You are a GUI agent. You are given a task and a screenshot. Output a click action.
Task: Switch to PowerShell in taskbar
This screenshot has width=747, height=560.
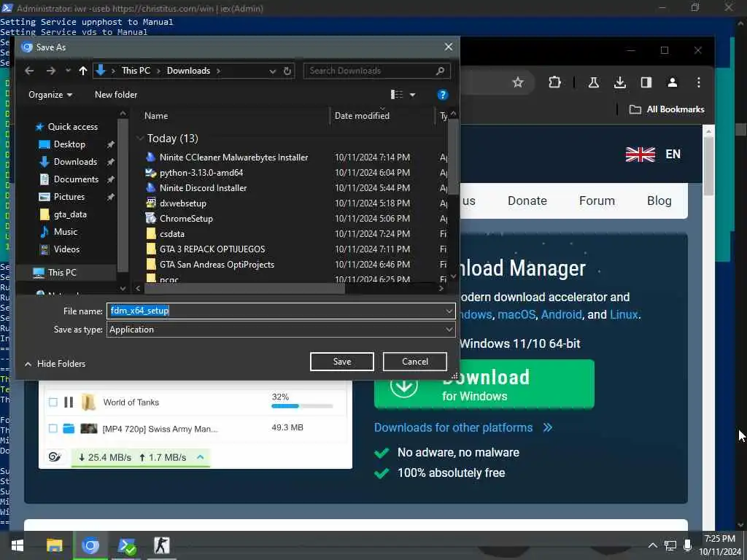tap(126, 545)
